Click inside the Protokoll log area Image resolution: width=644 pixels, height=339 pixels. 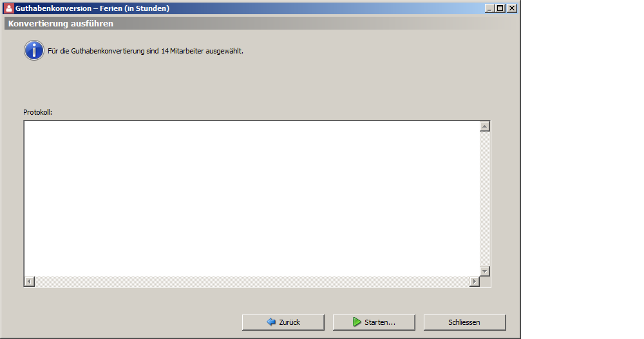(252, 199)
